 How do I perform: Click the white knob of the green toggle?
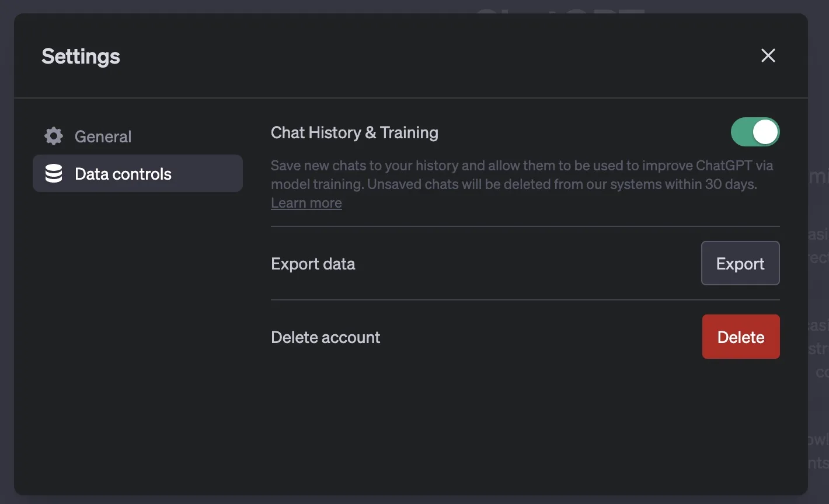(765, 132)
